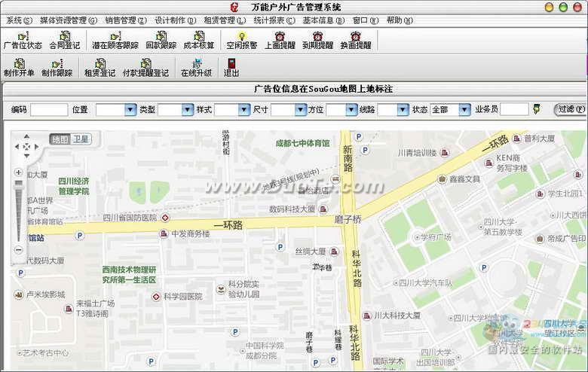
Task: Open 合同登记 contract registration
Action: click(65, 41)
